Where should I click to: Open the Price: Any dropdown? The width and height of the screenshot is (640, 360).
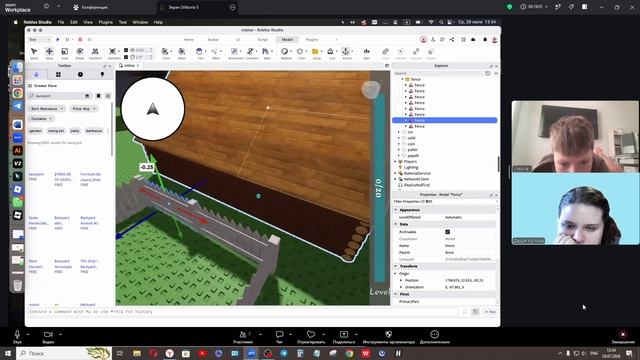84,109
